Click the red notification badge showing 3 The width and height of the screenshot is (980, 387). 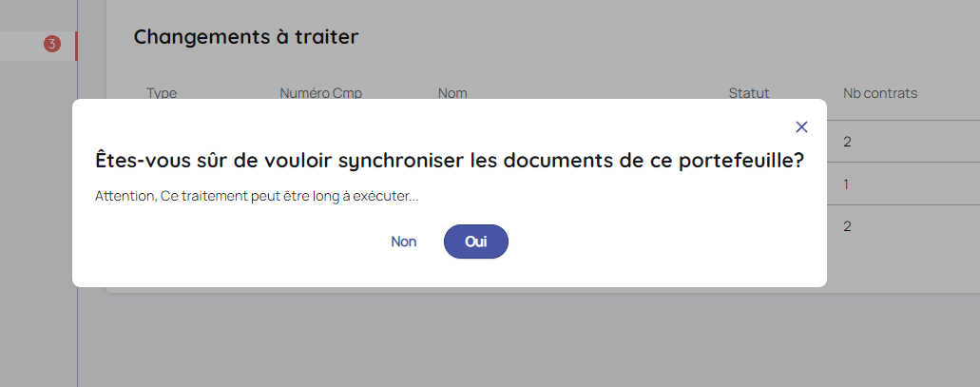[52, 45]
